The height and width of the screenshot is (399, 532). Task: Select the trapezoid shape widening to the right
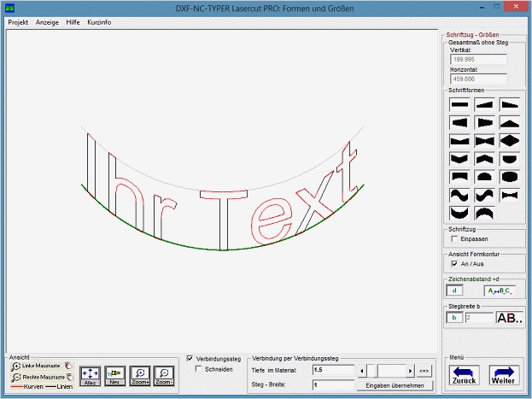coord(459,122)
